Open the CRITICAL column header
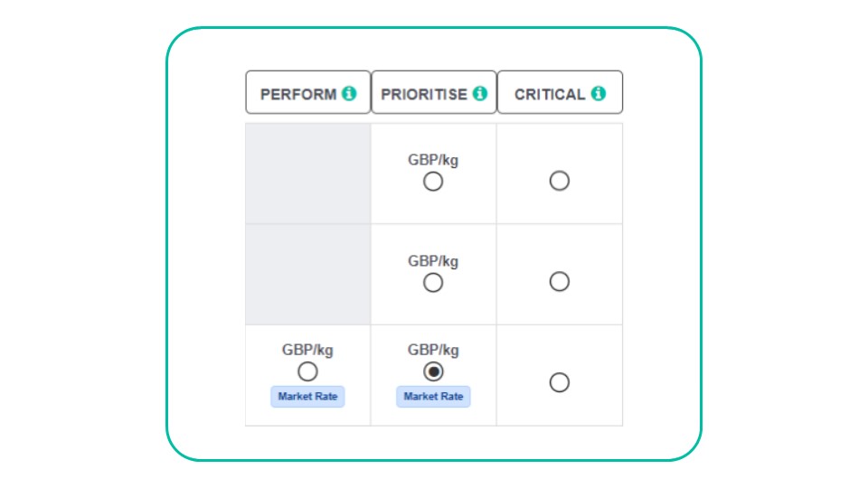Viewport: 868px width, 488px height. click(561, 92)
